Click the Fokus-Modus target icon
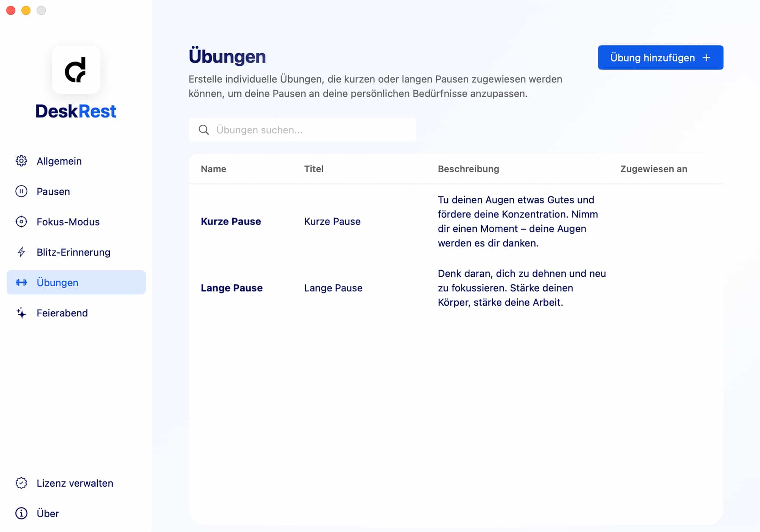The height and width of the screenshot is (532, 760). (x=21, y=222)
